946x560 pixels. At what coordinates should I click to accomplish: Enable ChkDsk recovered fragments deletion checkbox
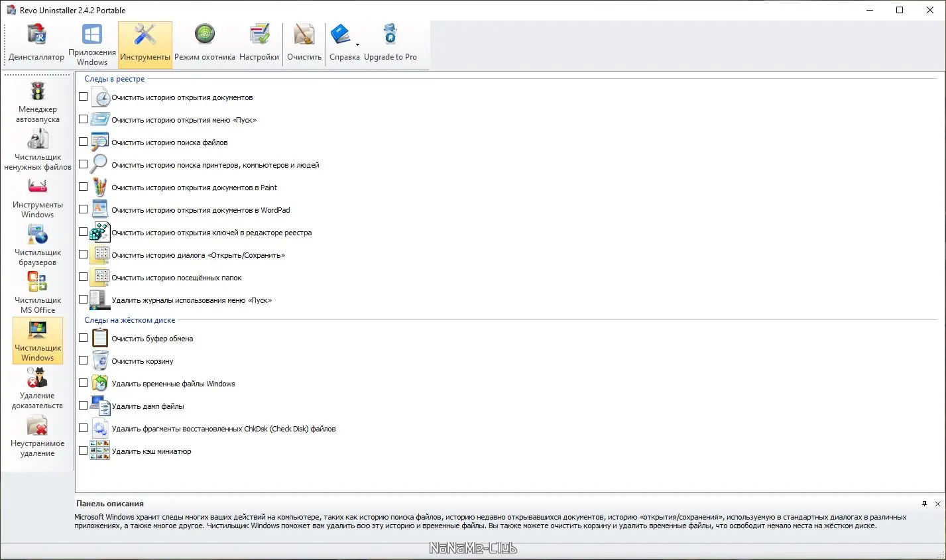coord(84,428)
